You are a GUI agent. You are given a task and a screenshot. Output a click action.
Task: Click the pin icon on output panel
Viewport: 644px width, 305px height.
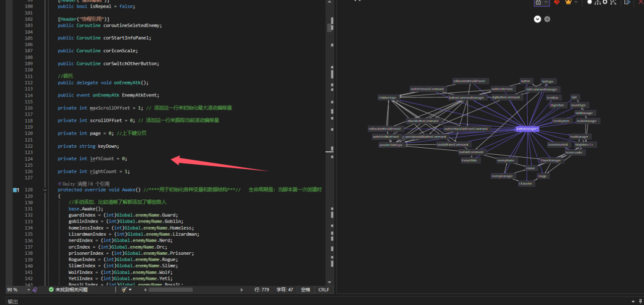(x=640, y=301)
